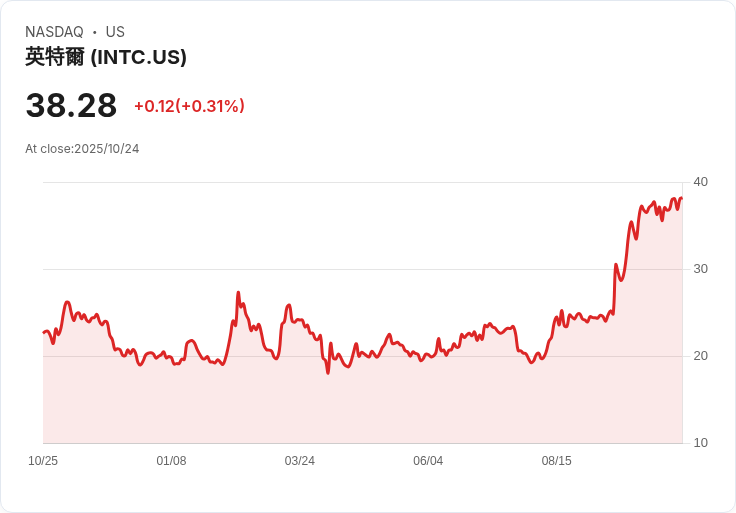Click the starting point of the price line

click(44, 332)
